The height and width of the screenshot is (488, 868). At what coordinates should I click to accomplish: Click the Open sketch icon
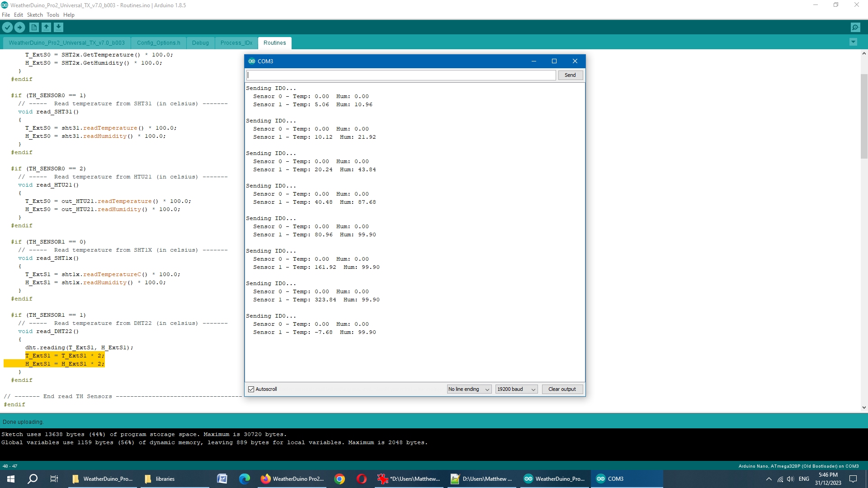click(46, 28)
